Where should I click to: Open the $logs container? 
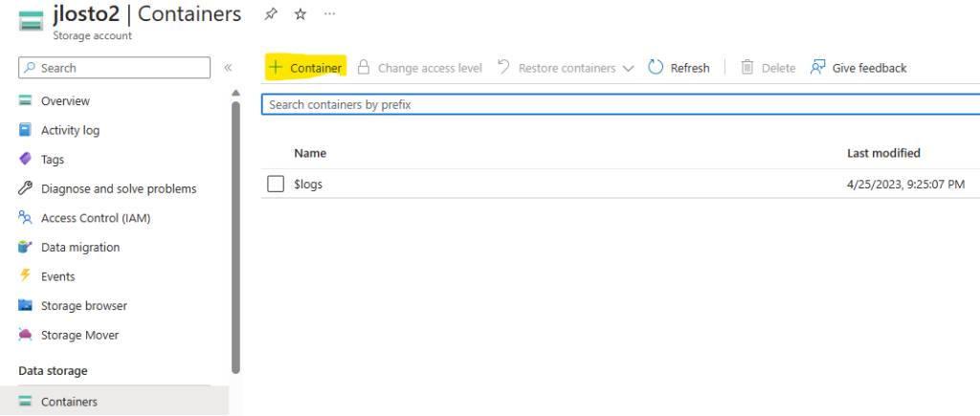tap(308, 185)
